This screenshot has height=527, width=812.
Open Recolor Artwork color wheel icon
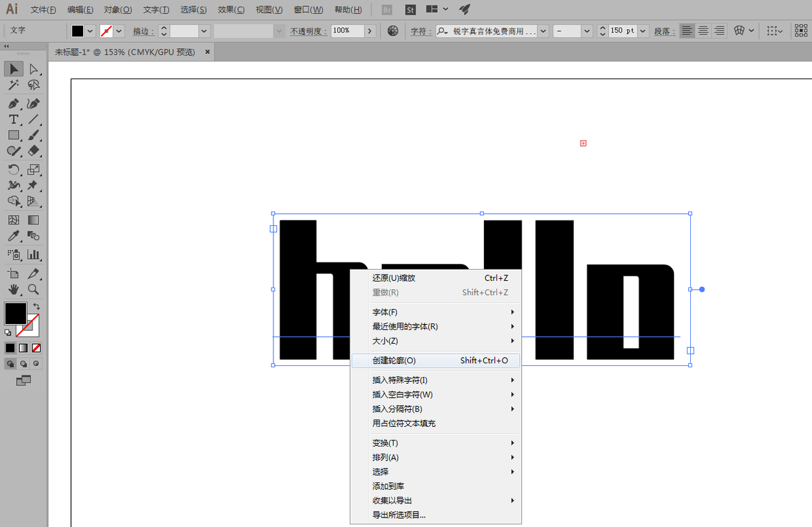(x=393, y=31)
